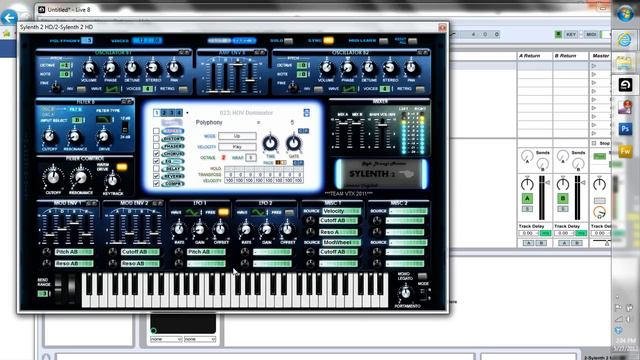Toggle the MIDI Learn switch

point(383,41)
